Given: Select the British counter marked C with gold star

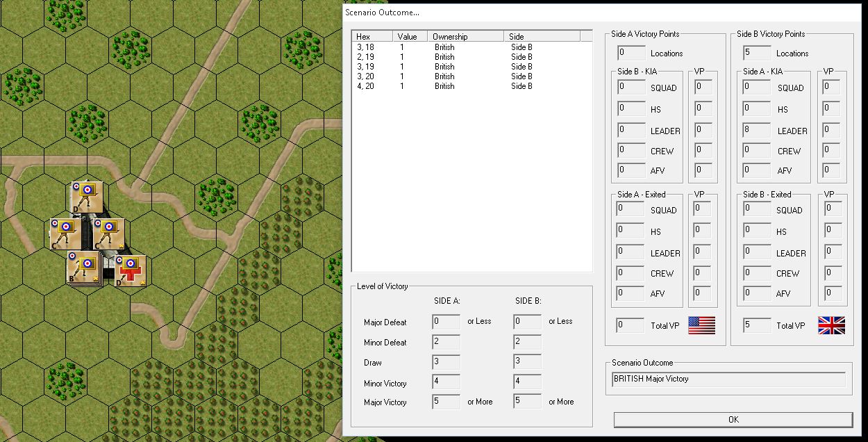Looking at the screenshot, I should tap(108, 234).
